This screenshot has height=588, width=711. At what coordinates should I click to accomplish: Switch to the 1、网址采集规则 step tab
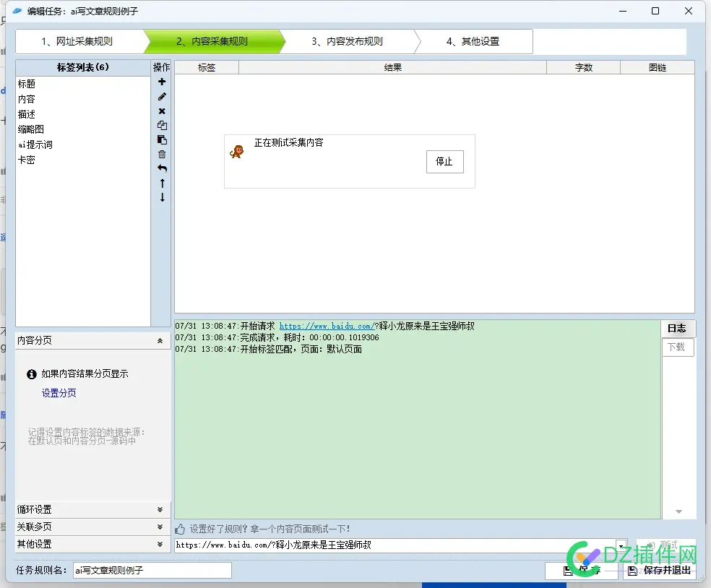point(77,42)
